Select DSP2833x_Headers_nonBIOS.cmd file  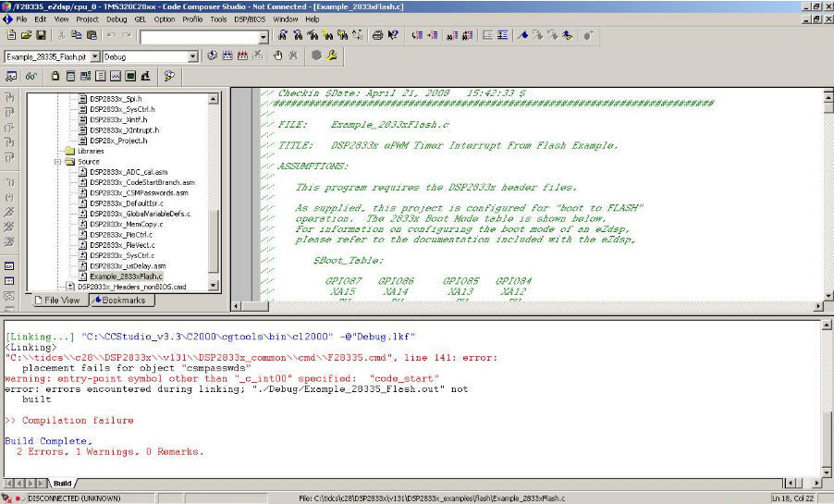click(132, 287)
